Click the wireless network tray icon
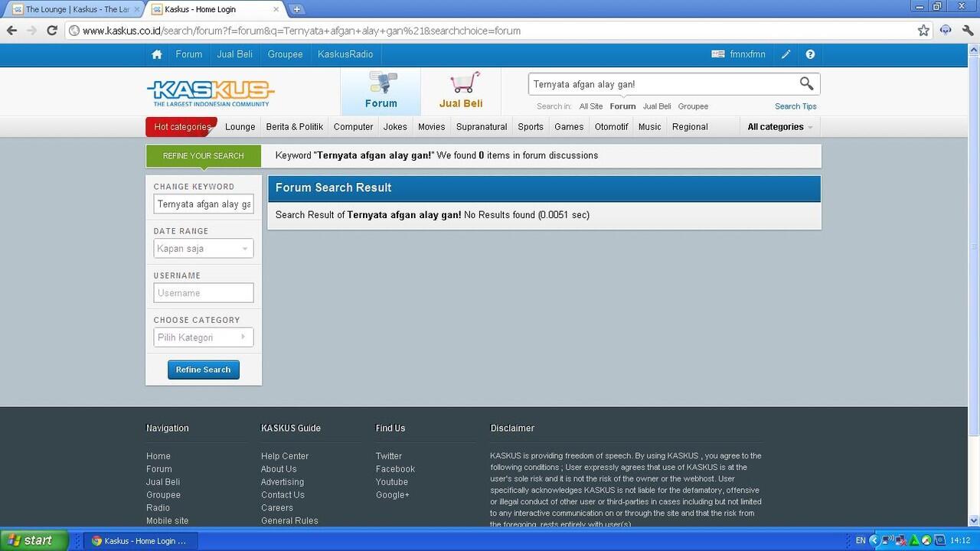This screenshot has width=980, height=551. [x=887, y=540]
